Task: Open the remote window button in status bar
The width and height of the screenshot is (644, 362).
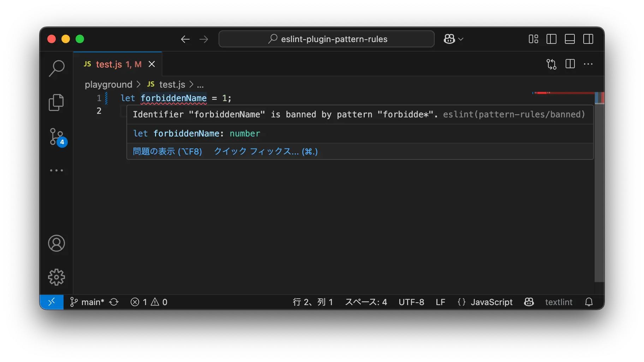Action: pos(52,302)
